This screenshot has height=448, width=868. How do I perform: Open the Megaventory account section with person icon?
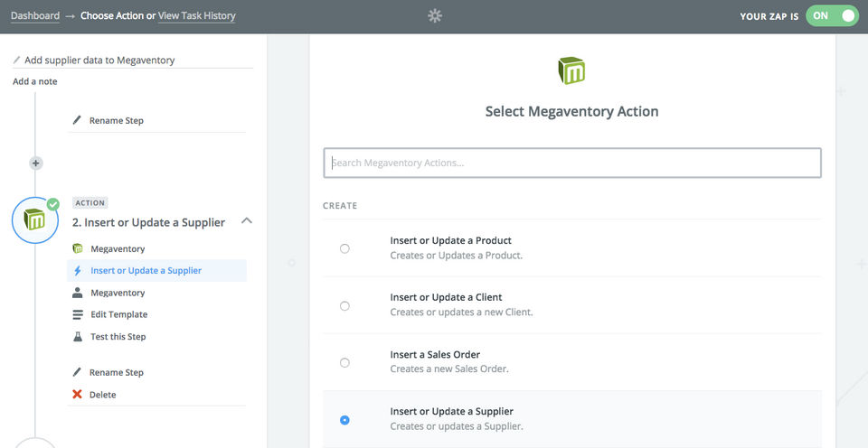[x=118, y=293]
